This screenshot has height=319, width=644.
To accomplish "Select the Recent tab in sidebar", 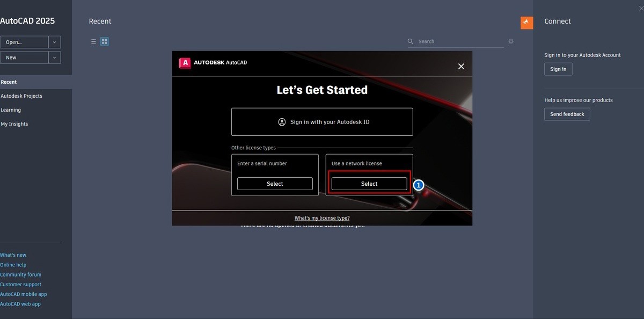I will click(36, 82).
